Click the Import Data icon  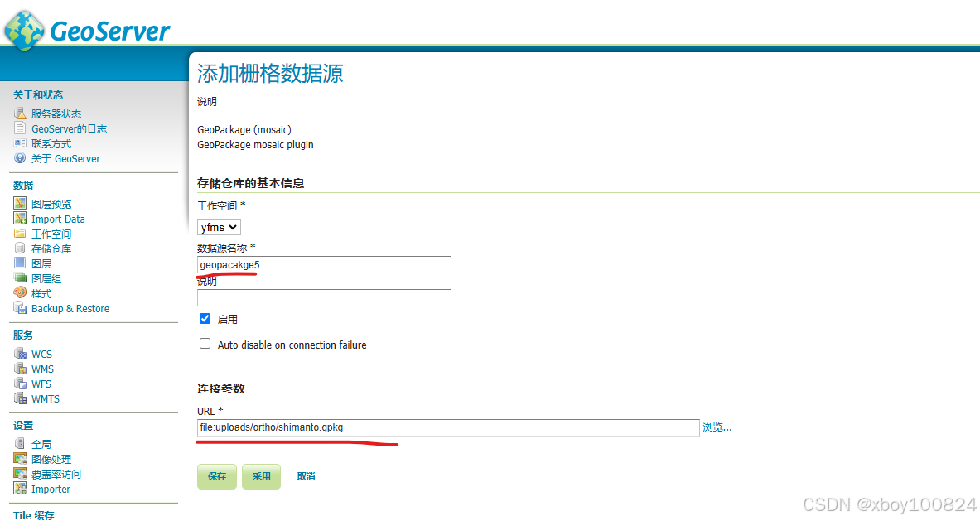(20, 218)
